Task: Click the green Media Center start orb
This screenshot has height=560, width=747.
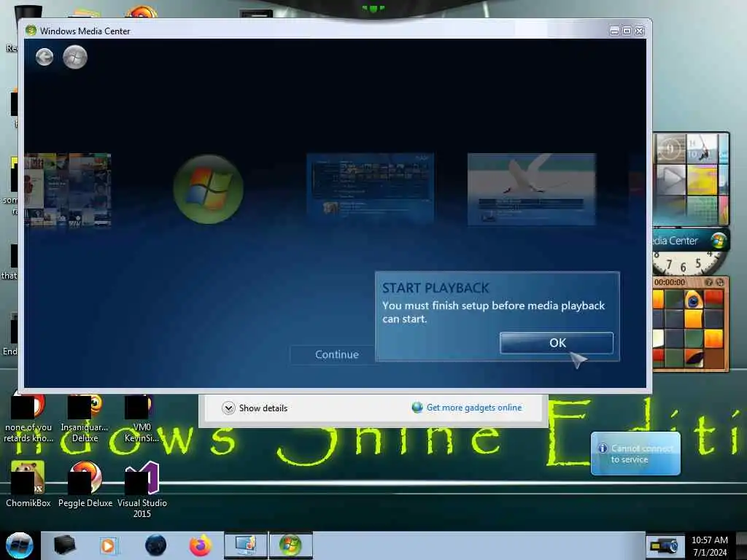Action: [75, 57]
